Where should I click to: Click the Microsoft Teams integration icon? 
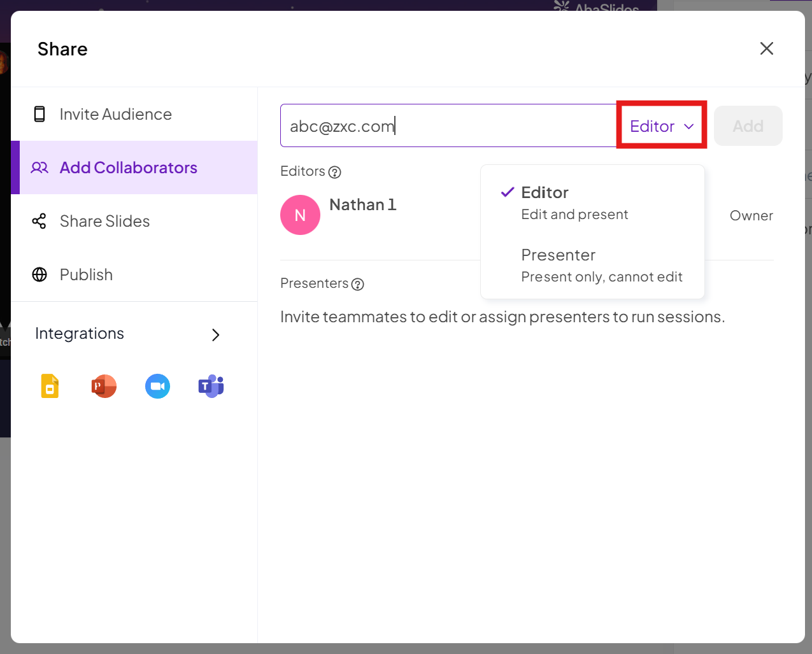[x=211, y=386]
